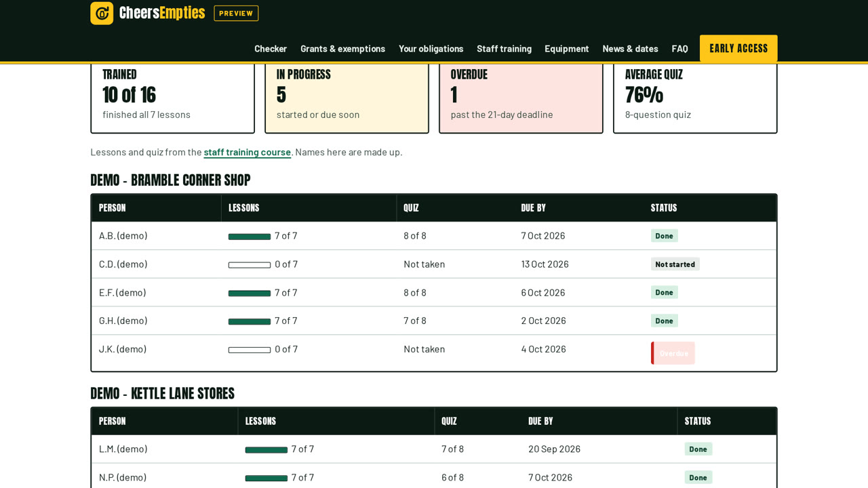The width and height of the screenshot is (868, 488).
Task: Click the 'Demo - Bramble Corner Shop' heading
Action: 170,180
